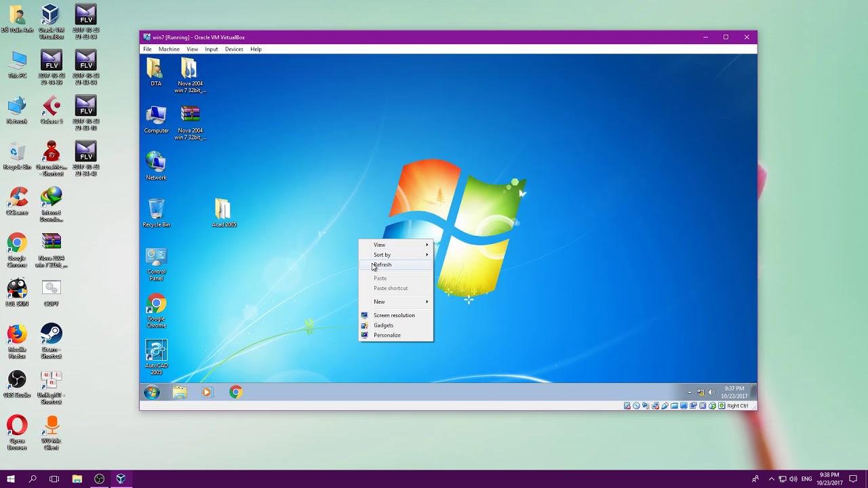Click the Windows 7 Start orb in VM

tap(152, 392)
